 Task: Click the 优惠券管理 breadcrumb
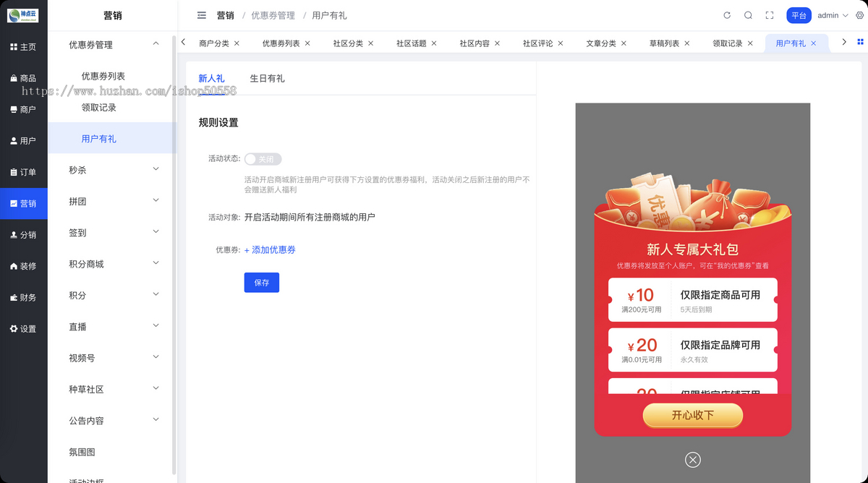273,15
